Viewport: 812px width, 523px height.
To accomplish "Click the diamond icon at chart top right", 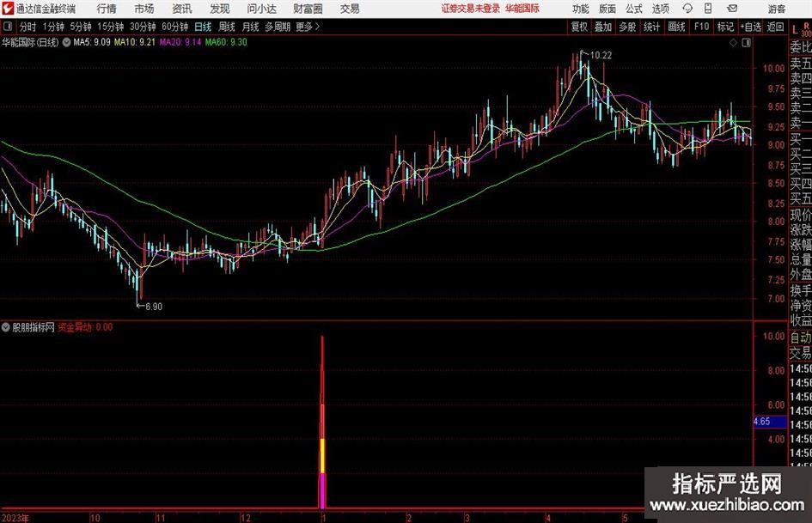I will coord(733,43).
